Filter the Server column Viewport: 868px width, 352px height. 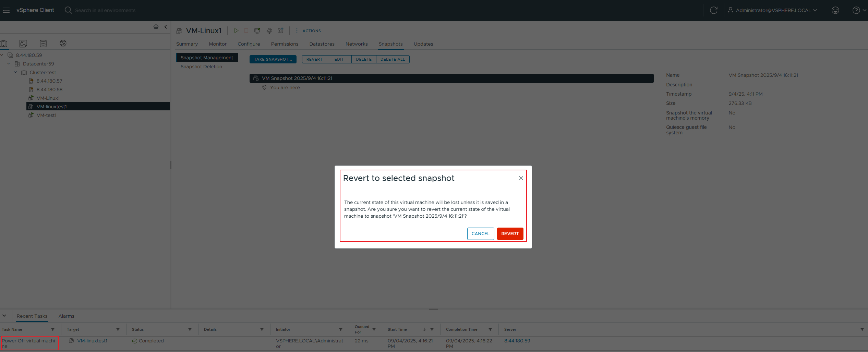point(862,330)
